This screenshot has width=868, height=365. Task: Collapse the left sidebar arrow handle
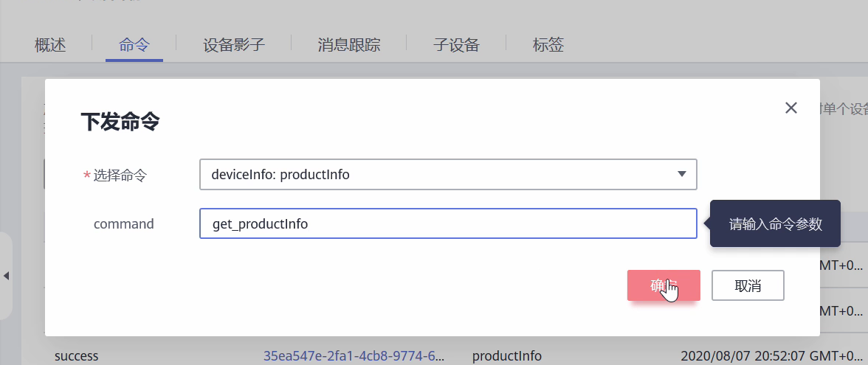[6, 276]
